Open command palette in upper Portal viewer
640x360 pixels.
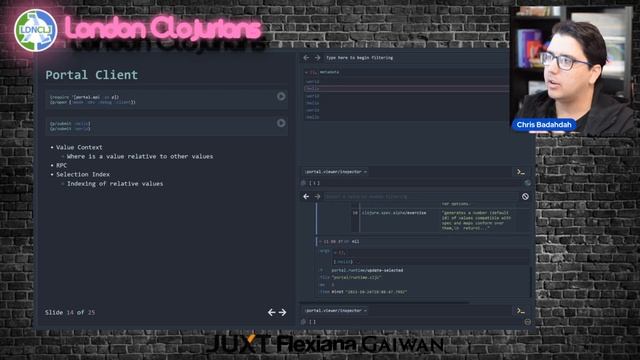click(520, 172)
